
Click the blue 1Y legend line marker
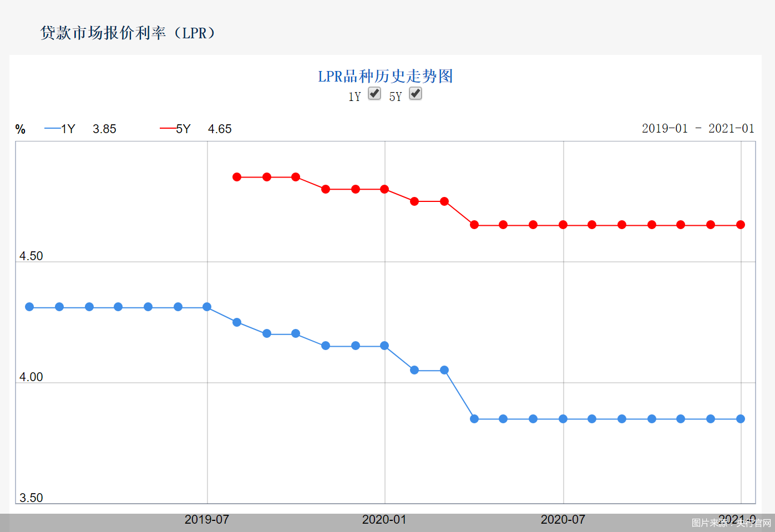[53, 129]
